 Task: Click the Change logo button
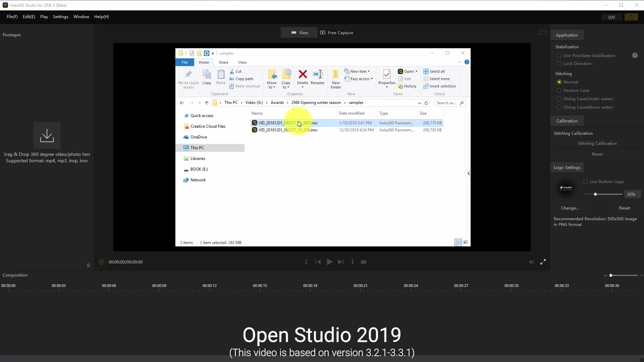[570, 208]
